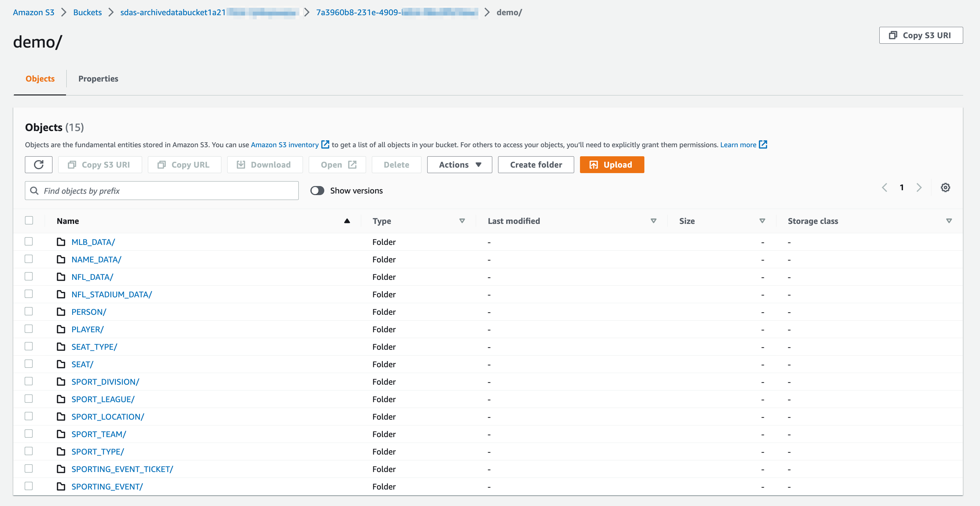
Task: Toggle the Name column sort arrow
Action: click(x=347, y=221)
